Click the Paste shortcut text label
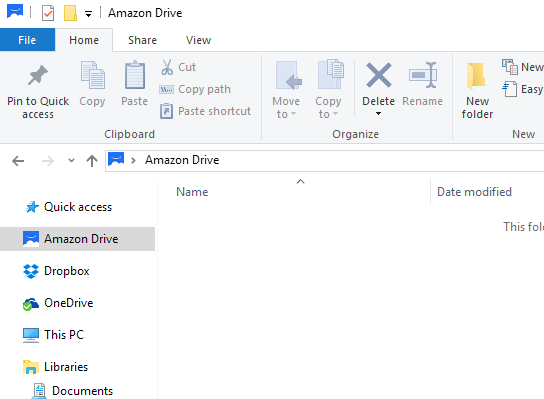This screenshot has height=399, width=544. (x=214, y=111)
